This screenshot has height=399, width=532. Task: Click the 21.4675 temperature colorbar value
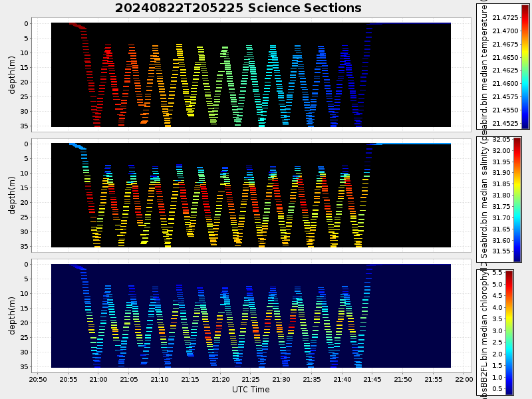(505, 44)
